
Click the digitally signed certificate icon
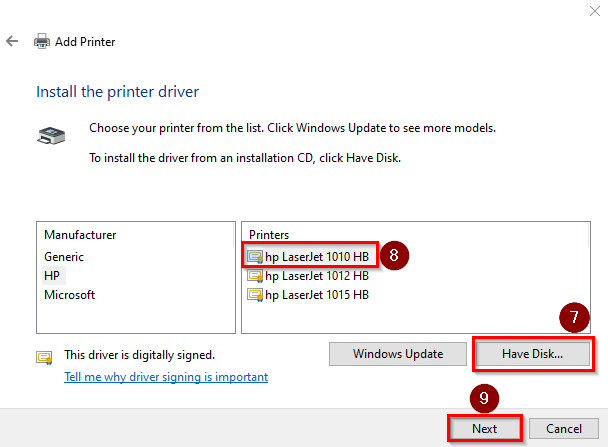[44, 356]
